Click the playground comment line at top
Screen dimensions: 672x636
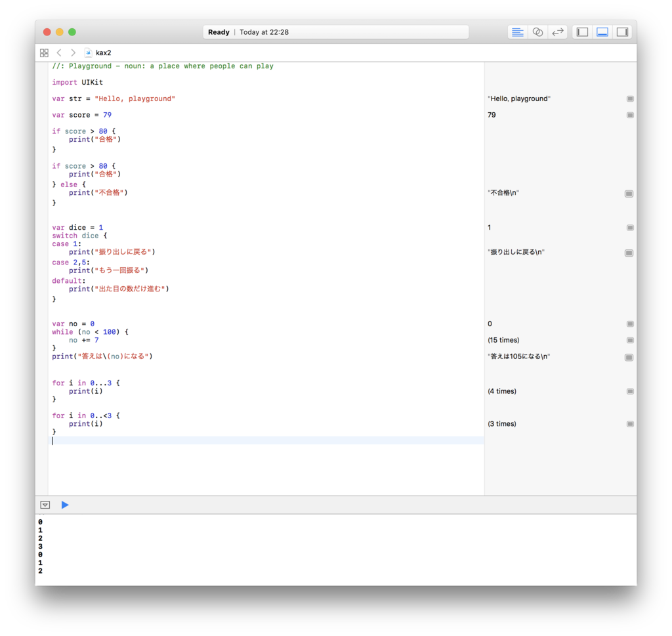tap(163, 66)
